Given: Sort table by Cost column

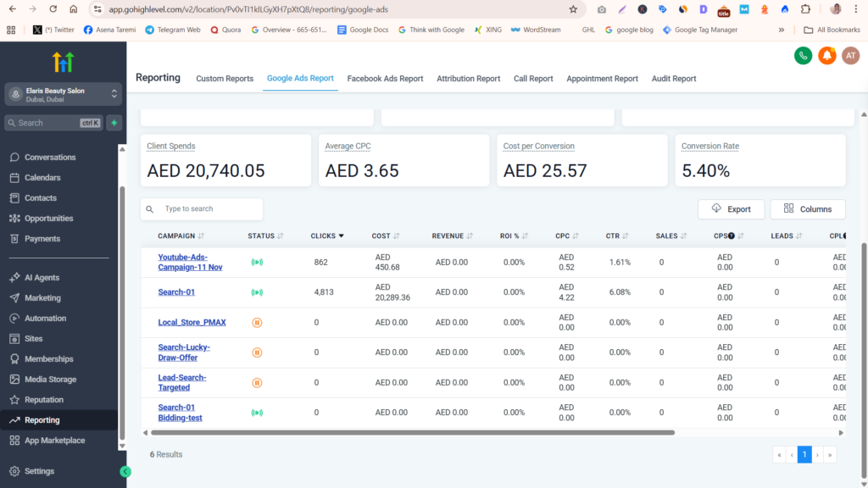Looking at the screenshot, I should (x=386, y=236).
